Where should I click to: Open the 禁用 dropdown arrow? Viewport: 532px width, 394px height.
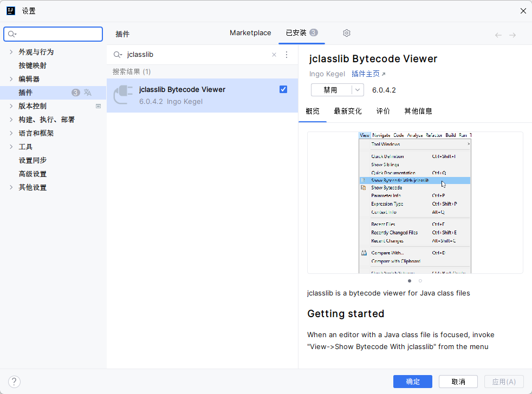click(358, 90)
